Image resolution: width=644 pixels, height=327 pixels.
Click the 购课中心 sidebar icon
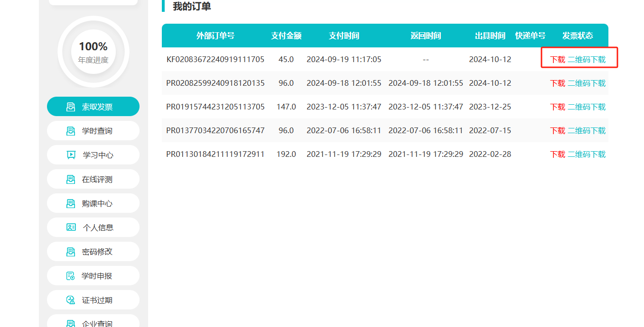point(71,203)
